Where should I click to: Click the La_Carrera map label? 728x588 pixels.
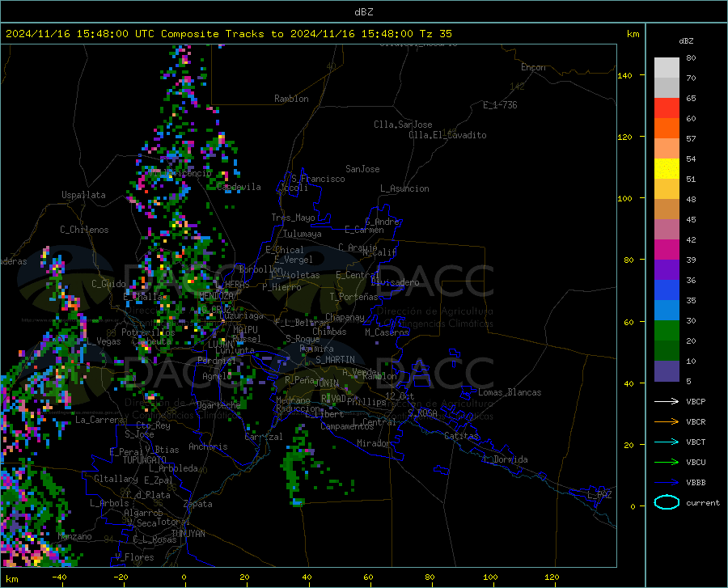click(99, 420)
